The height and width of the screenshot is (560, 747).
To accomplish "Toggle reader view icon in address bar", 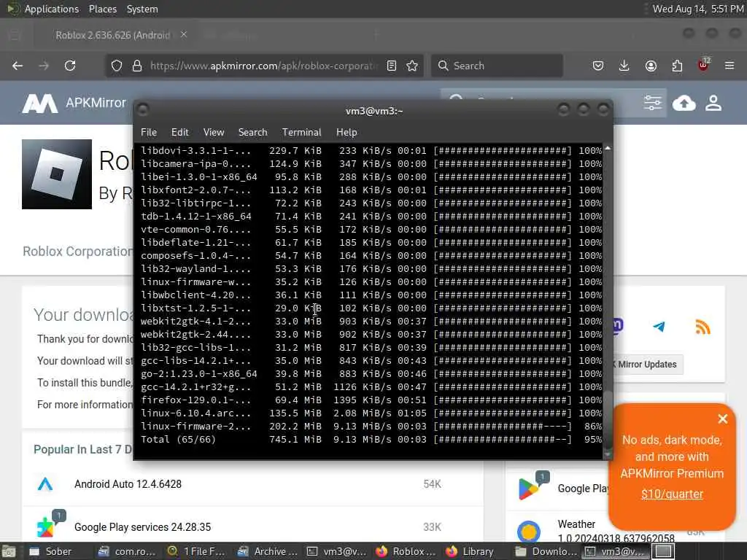I will (392, 66).
